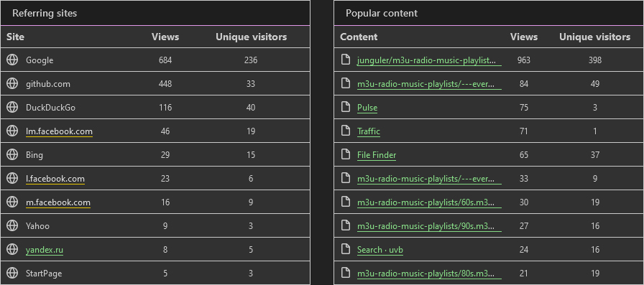Open the l.facebook.com referrer link
Screen dimensions: 644x285
55,179
